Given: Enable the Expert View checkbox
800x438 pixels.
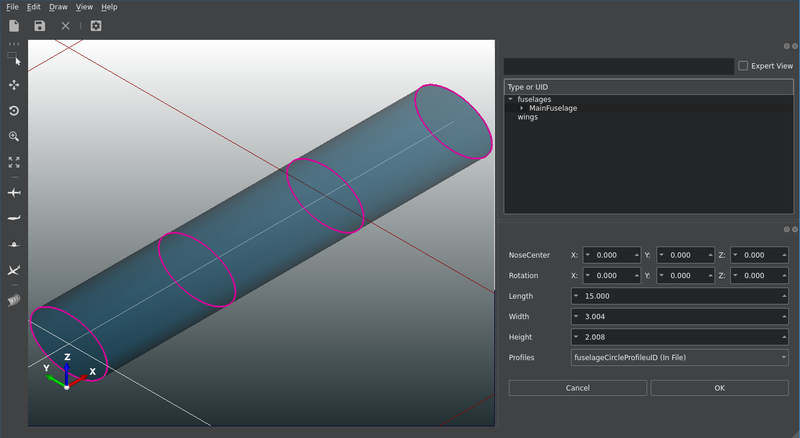Looking at the screenshot, I should pyautogui.click(x=743, y=66).
